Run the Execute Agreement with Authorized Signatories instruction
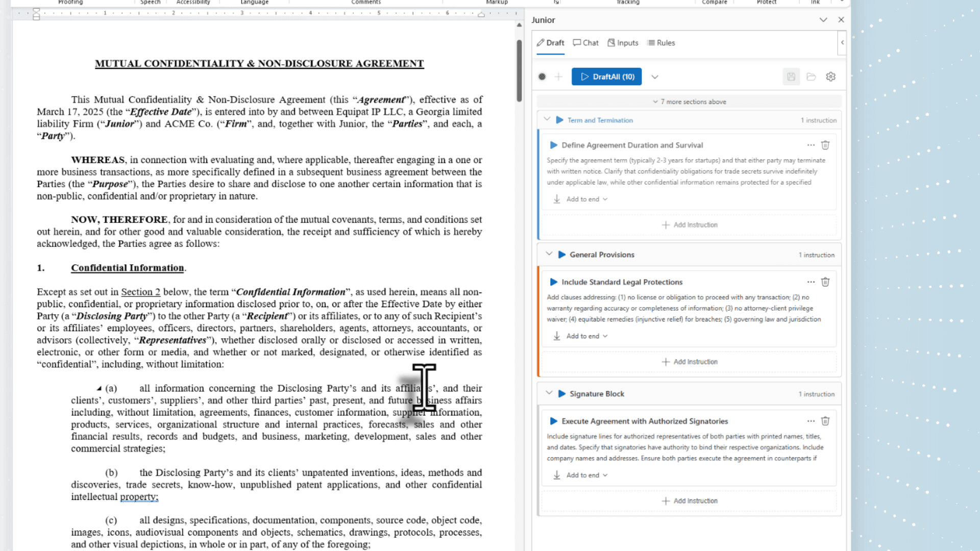 pyautogui.click(x=553, y=421)
